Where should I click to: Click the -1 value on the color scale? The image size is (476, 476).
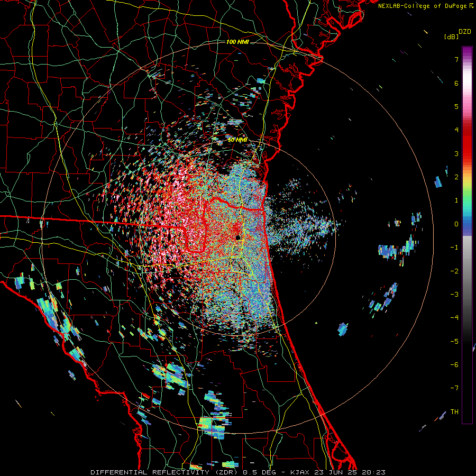[454, 248]
